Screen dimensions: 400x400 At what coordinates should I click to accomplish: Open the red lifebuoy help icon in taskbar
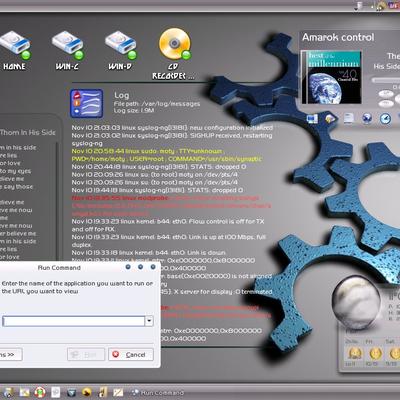pos(40,392)
